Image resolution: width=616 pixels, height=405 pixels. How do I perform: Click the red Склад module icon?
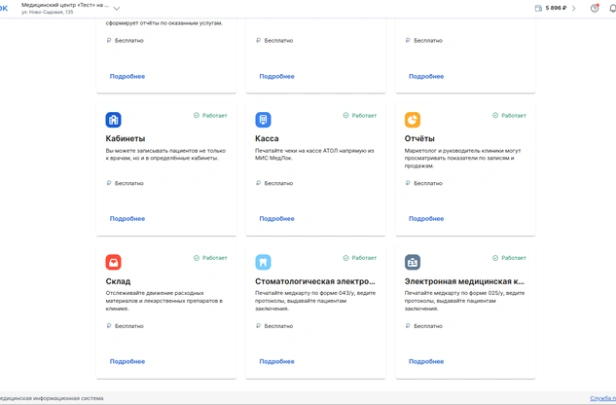pyautogui.click(x=113, y=263)
